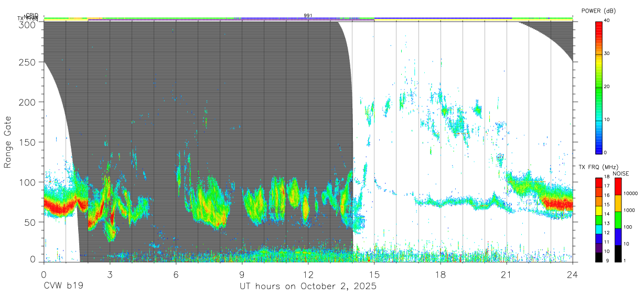The height and width of the screenshot is (297, 644).
Task: Click the '250' range gate tick label
Action: pos(27,62)
